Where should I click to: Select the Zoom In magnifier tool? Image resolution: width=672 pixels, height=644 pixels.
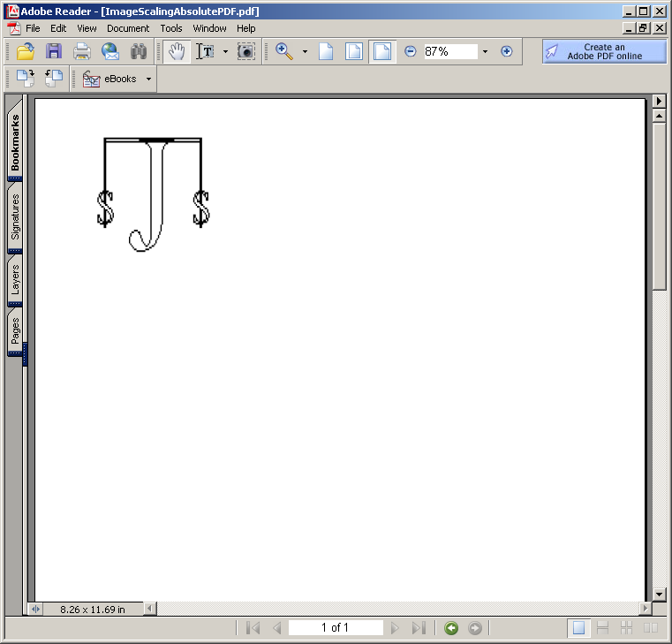pyautogui.click(x=284, y=51)
